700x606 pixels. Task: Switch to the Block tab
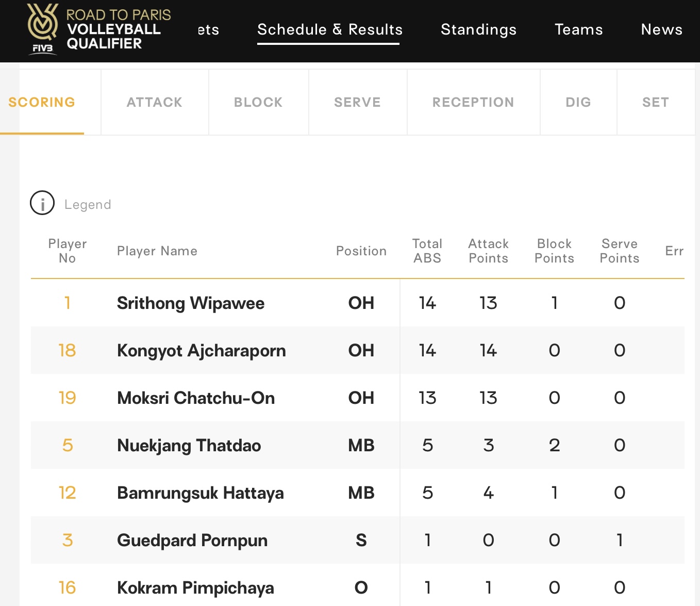click(258, 102)
